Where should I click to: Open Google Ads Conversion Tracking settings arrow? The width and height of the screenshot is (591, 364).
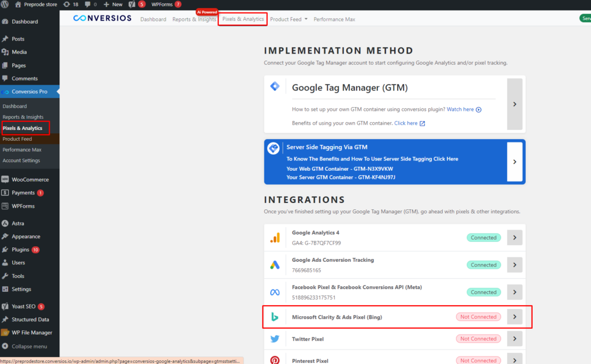click(514, 265)
